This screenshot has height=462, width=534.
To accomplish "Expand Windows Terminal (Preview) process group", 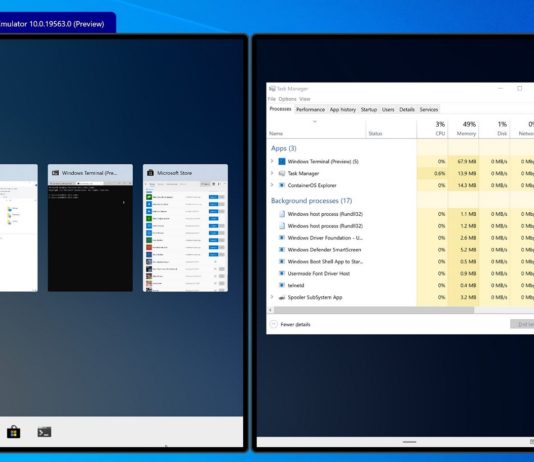I will click(272, 161).
